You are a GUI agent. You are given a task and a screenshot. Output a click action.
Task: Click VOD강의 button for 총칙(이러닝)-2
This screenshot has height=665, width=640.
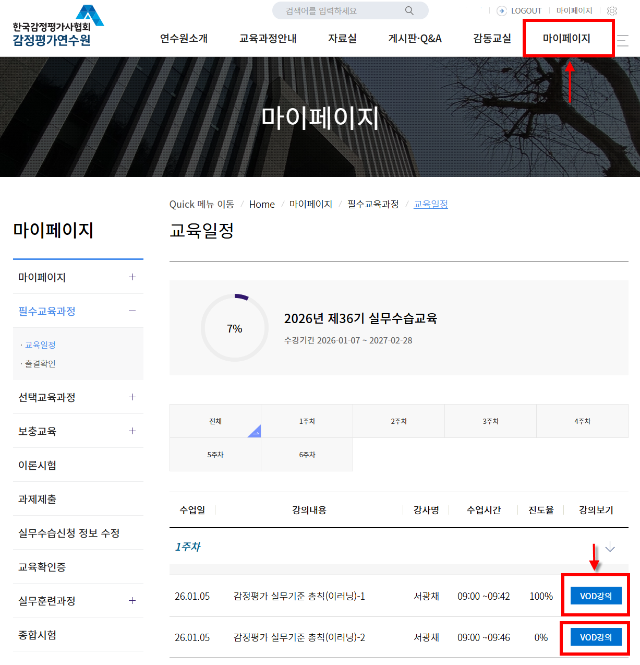(596, 637)
